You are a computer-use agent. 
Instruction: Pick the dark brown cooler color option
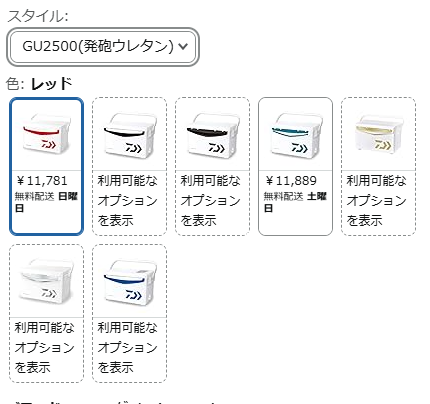(212, 166)
